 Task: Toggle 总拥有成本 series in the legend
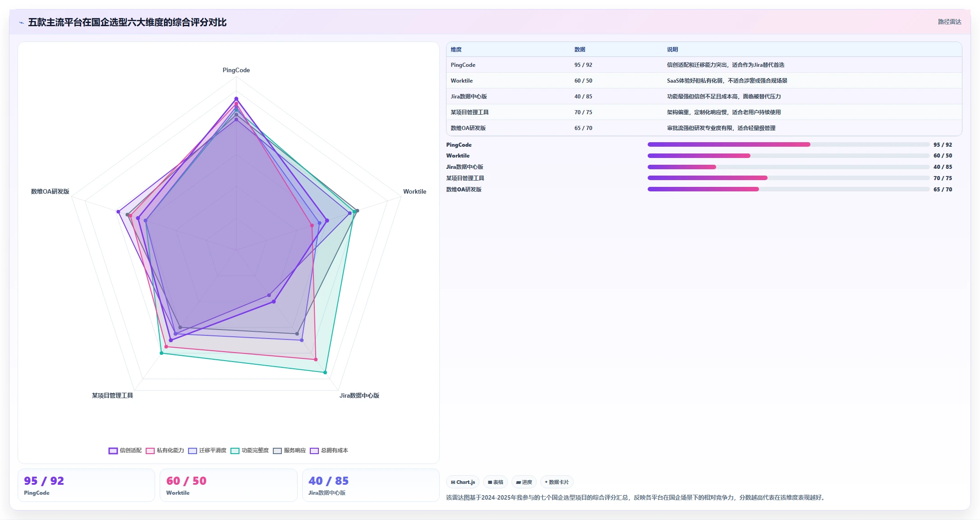(x=329, y=450)
